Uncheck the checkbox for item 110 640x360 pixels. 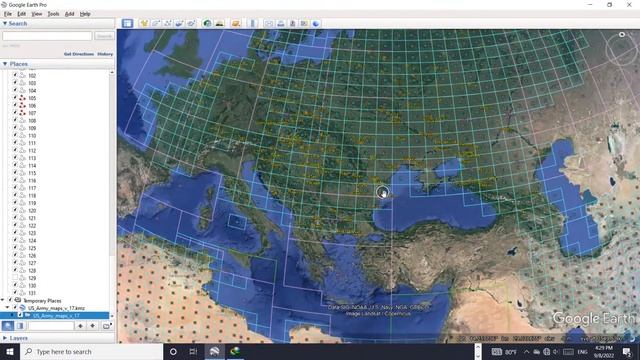click(15, 136)
